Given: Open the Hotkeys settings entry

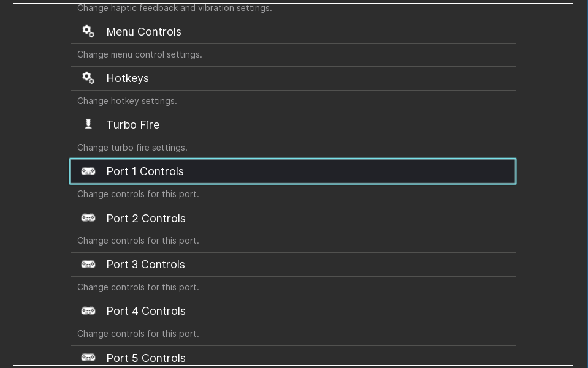Looking at the screenshot, I should [293, 78].
